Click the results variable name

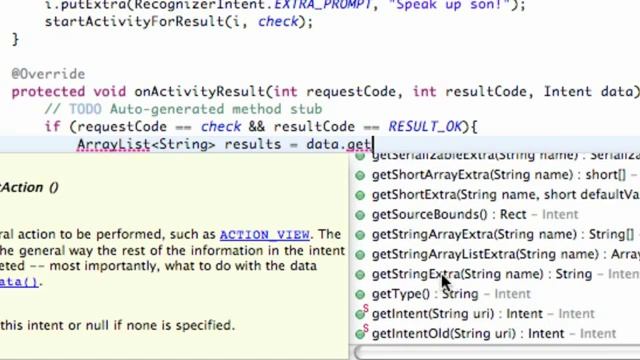coord(253,144)
